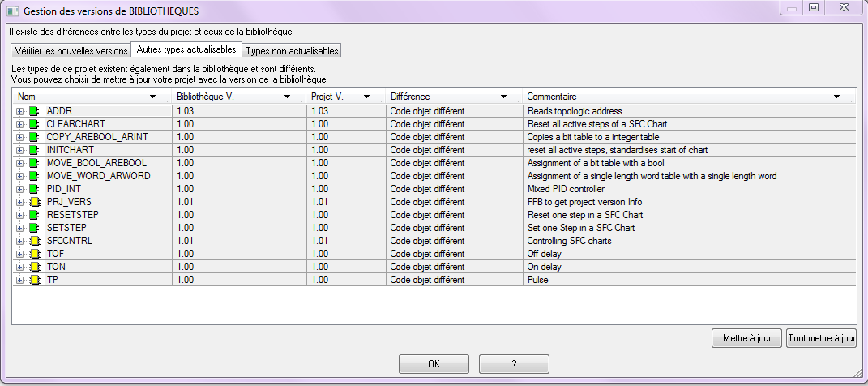Click the yellow icon beside TP
Viewport: 868px width, 386px height.
point(34,280)
